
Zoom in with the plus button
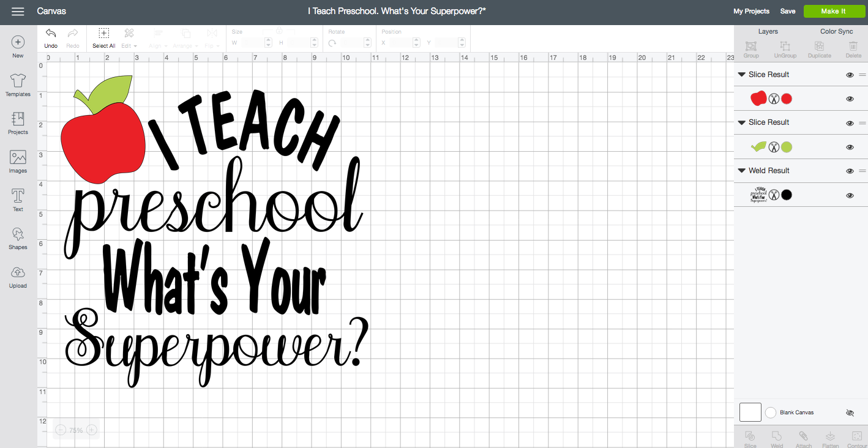(92, 430)
